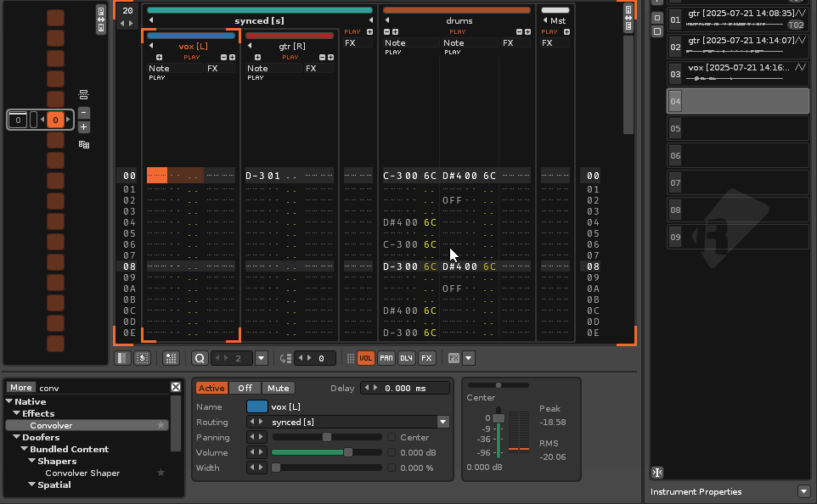This screenshot has height=504, width=817.
Task: Remove the current sequence slot with the minus button
Action: coord(84,113)
